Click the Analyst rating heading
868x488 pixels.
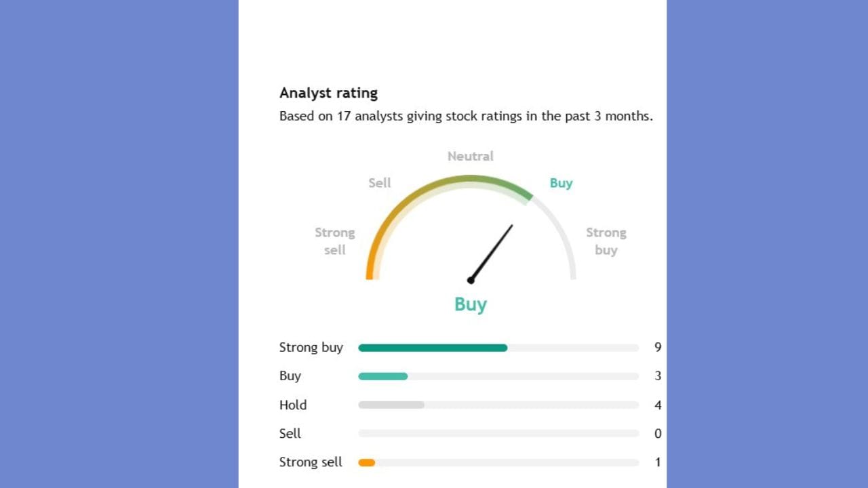(328, 93)
